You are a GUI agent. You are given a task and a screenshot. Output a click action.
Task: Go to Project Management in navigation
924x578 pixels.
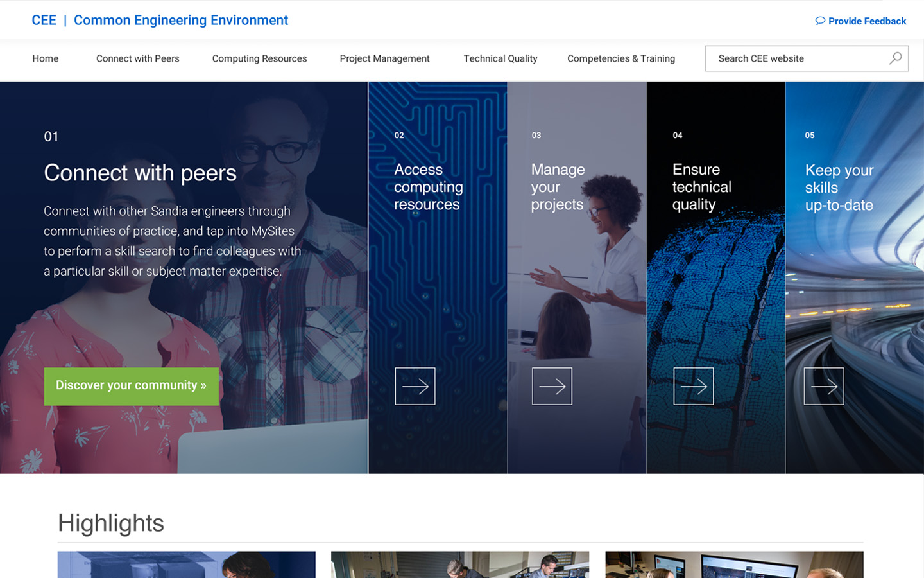click(x=384, y=58)
